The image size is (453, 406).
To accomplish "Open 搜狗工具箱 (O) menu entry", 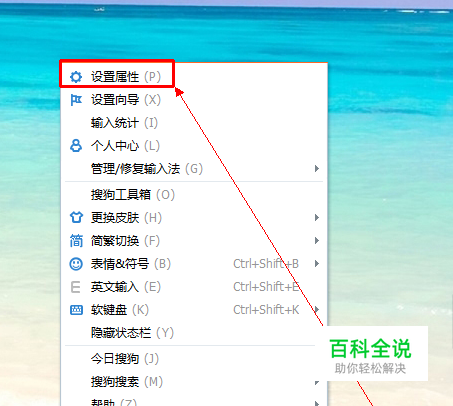I will click(194, 195).
